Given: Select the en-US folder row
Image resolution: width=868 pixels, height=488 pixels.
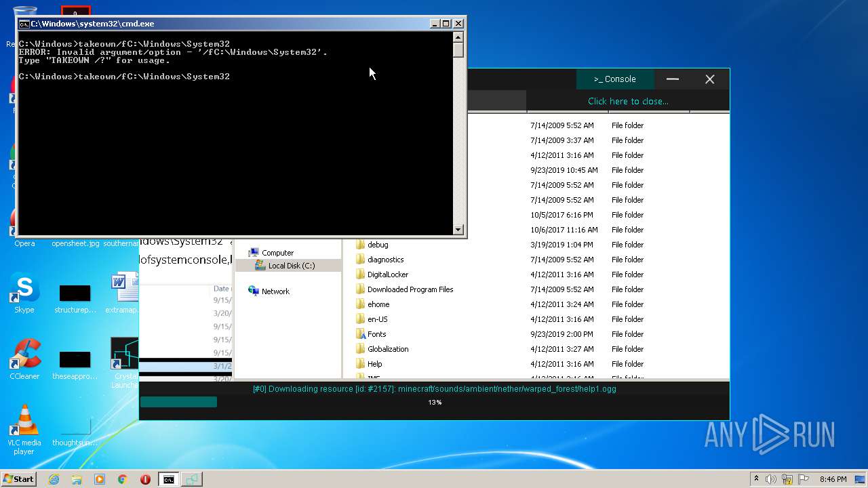Looking at the screenshot, I should [377, 319].
